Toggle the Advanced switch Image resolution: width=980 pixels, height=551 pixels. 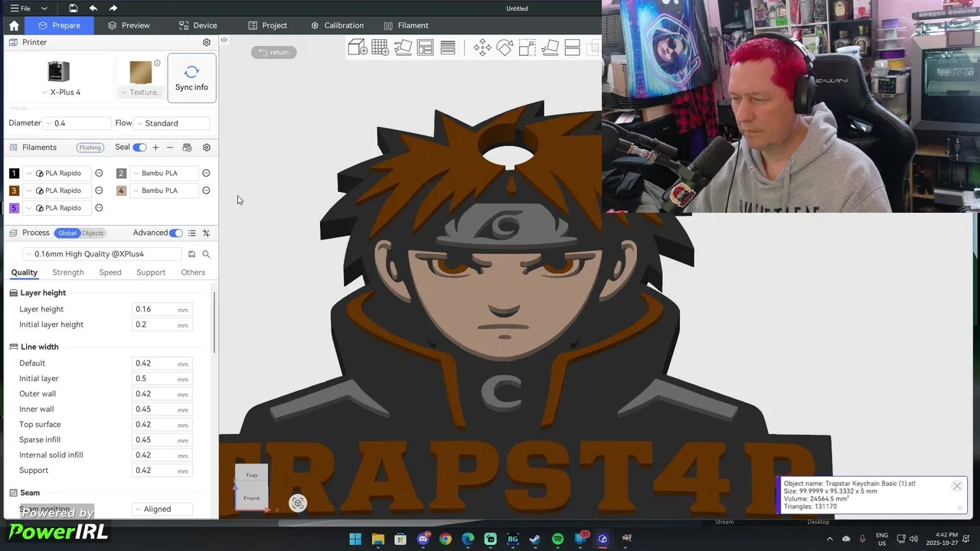(x=176, y=233)
